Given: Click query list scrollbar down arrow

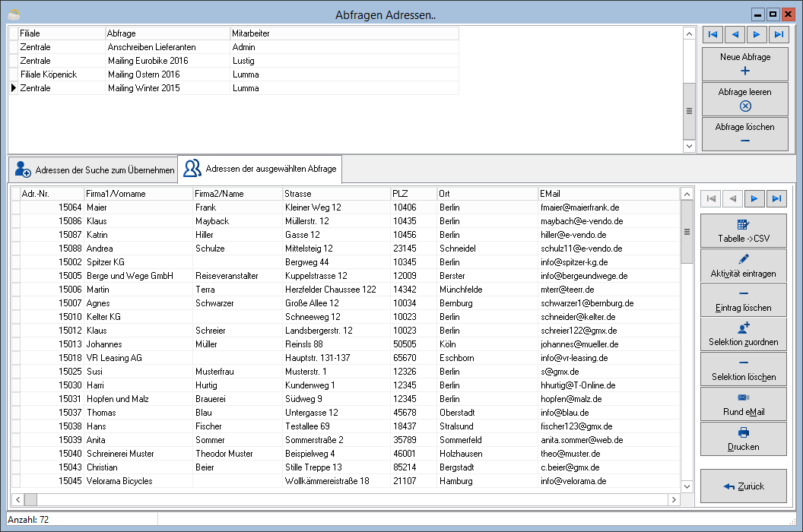Looking at the screenshot, I should tap(689, 146).
